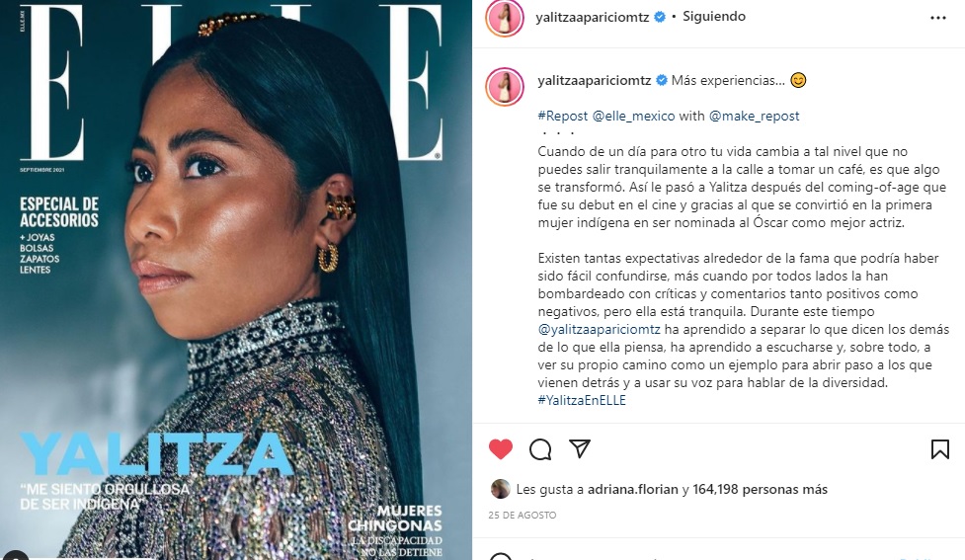The image size is (965, 560).
Task: Click the ELLE magazine cover image
Action: [236, 280]
